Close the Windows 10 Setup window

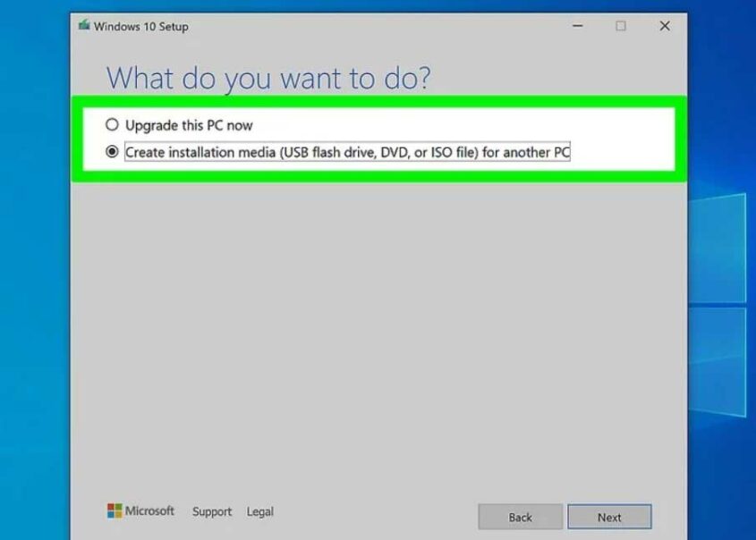[x=665, y=26]
